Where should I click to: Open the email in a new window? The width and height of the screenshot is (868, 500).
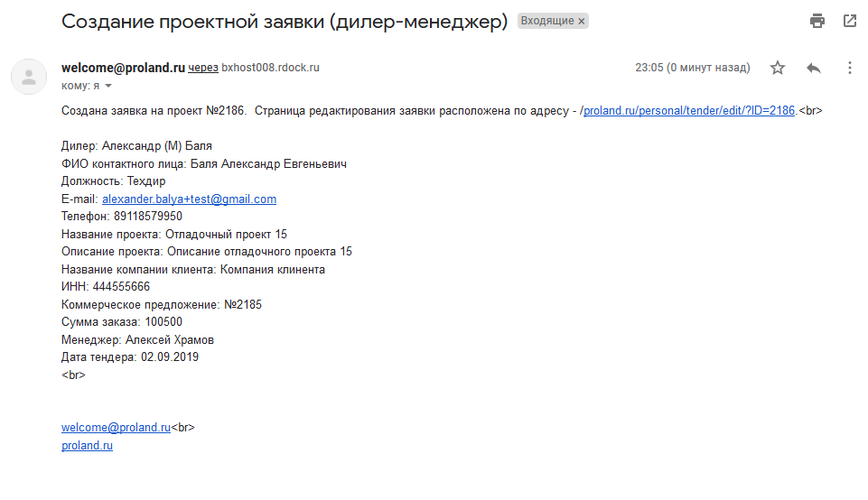coord(849,21)
